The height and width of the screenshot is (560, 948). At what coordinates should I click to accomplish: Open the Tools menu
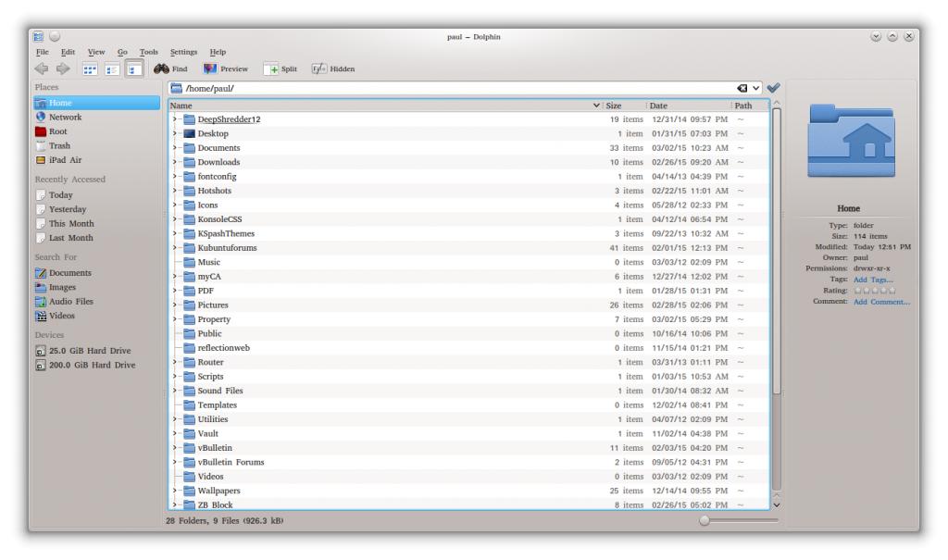pos(149,51)
